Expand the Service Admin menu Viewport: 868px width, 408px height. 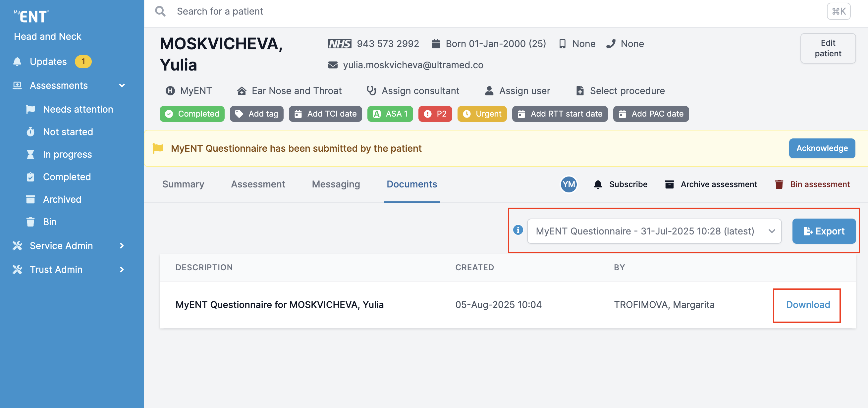122,246
